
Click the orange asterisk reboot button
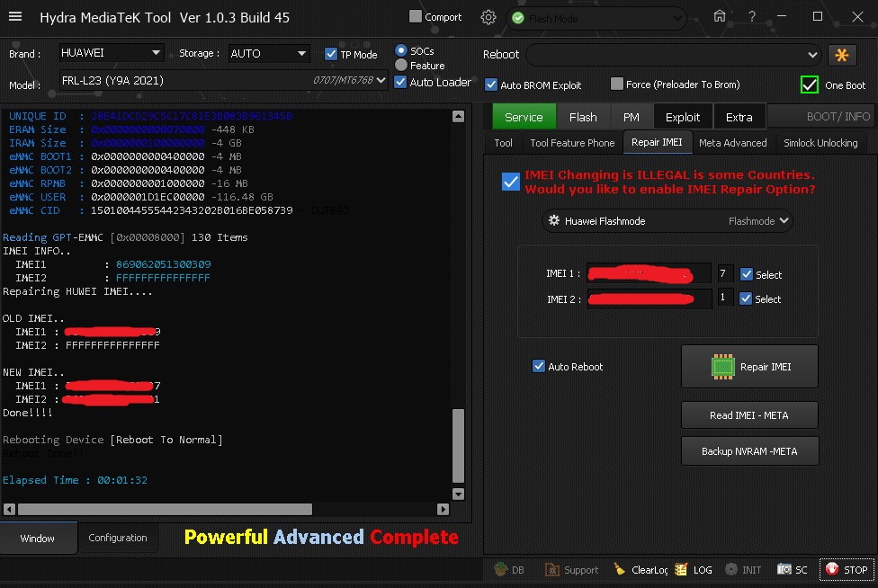point(842,55)
